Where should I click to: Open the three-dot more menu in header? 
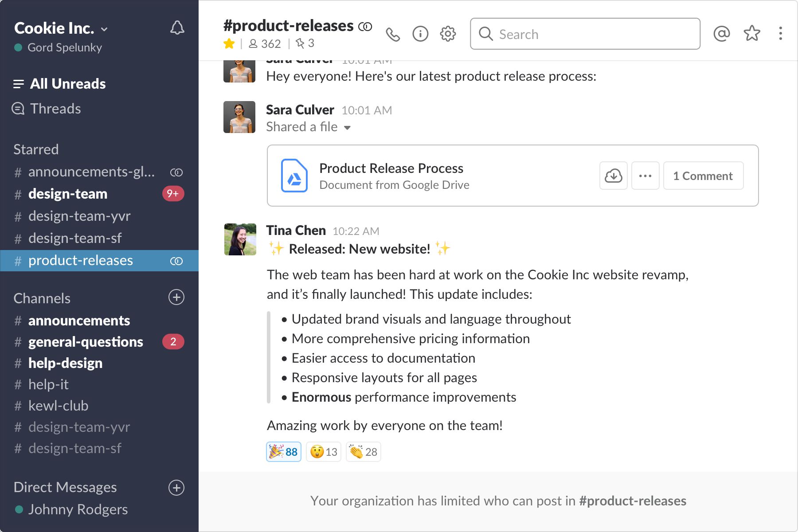click(x=781, y=33)
